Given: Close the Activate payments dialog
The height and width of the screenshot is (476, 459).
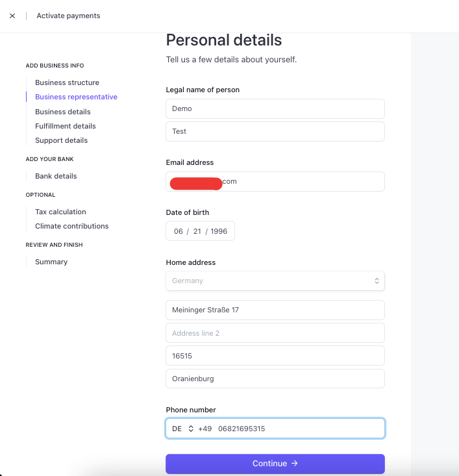Looking at the screenshot, I should pos(12,16).
